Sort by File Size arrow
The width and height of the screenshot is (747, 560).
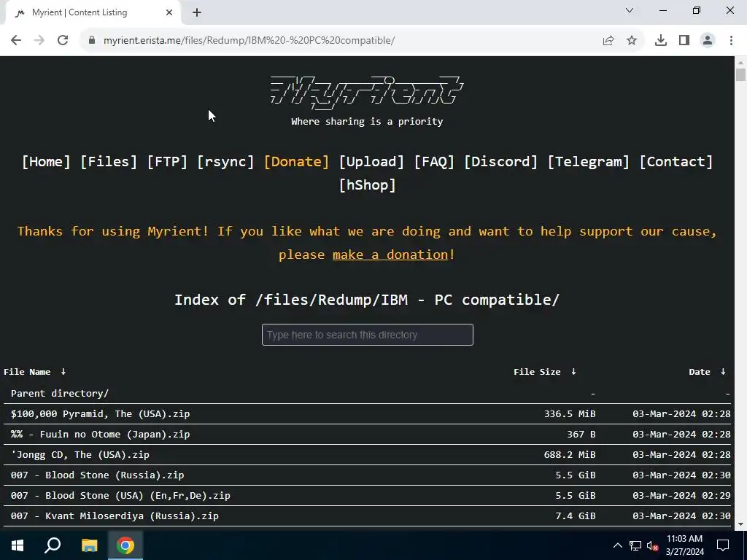tap(573, 371)
